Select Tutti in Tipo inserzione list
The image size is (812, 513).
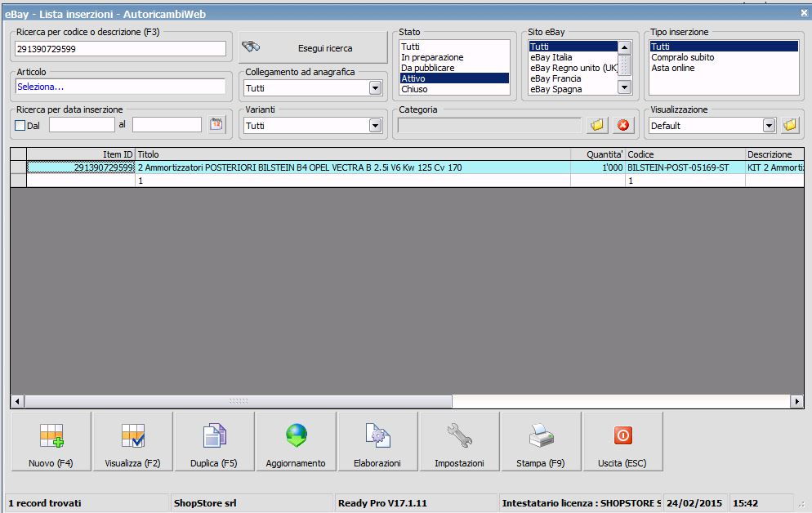pos(724,47)
